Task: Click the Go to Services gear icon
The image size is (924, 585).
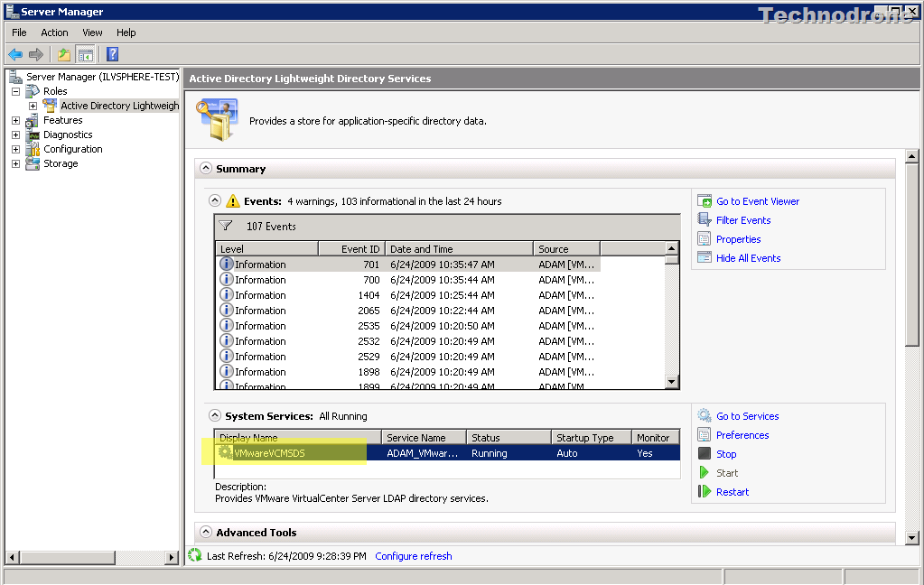Action: (705, 415)
